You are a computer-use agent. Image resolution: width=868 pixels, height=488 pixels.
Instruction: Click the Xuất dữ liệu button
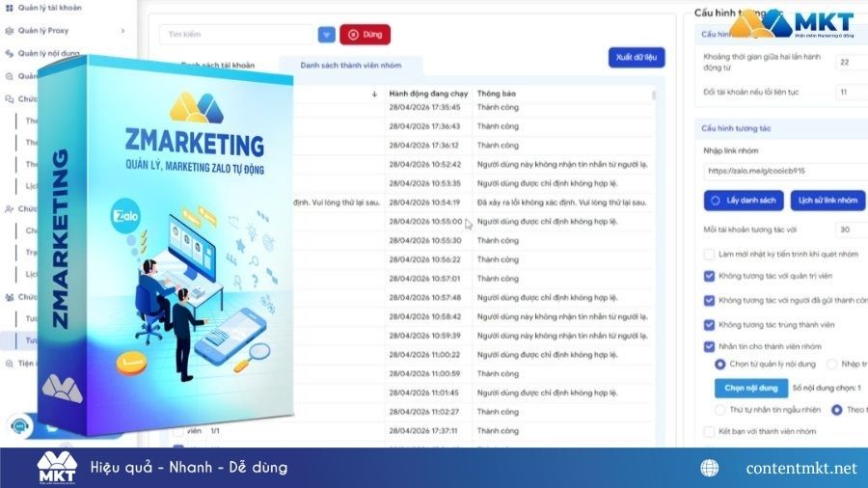tap(637, 58)
